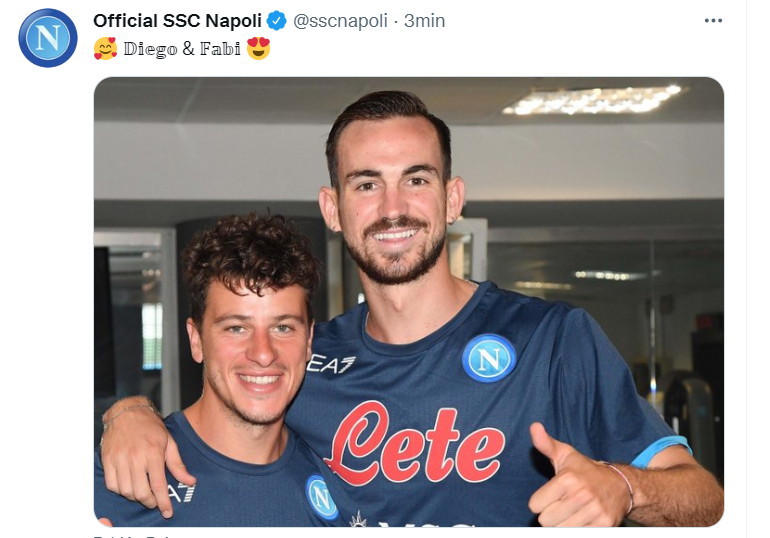Click the EA7 logo on the shirt

tap(331, 364)
